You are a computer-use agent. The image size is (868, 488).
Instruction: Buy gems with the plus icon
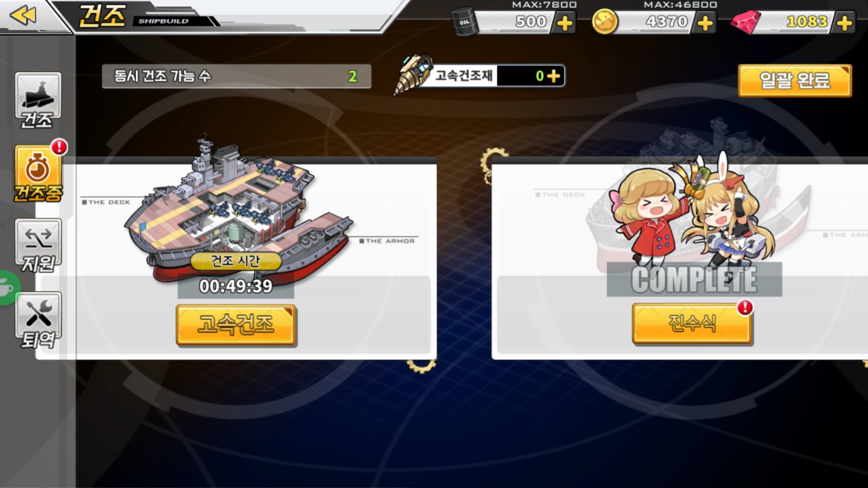(844, 23)
